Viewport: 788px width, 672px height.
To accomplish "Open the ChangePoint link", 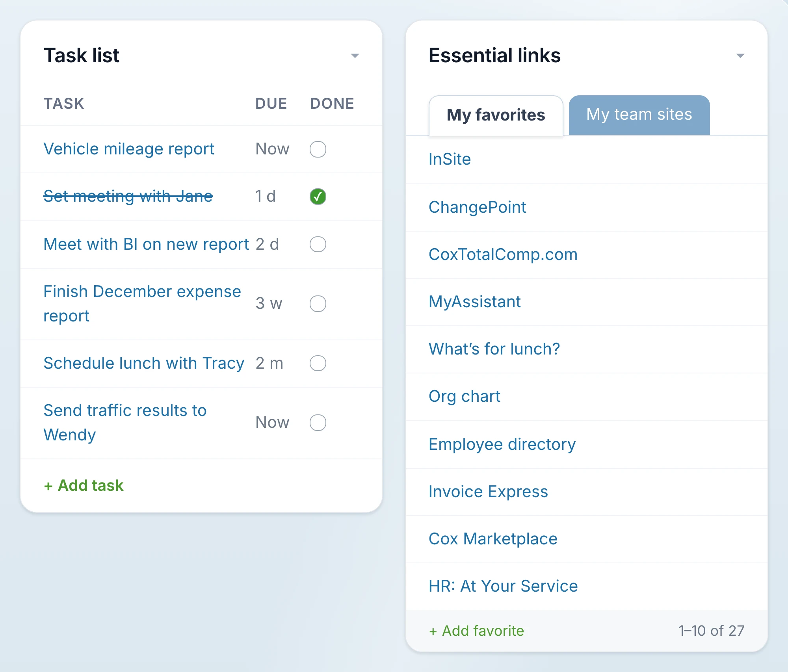I will point(477,207).
